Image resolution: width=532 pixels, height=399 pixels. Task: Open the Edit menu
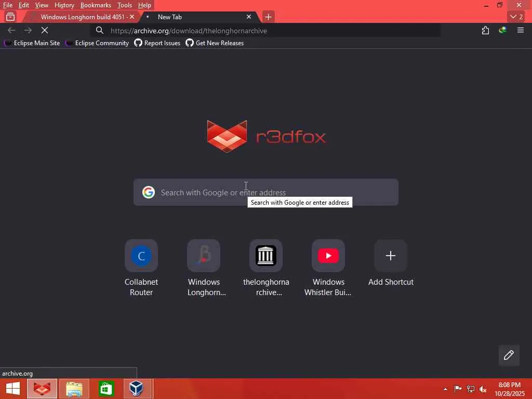point(23,5)
